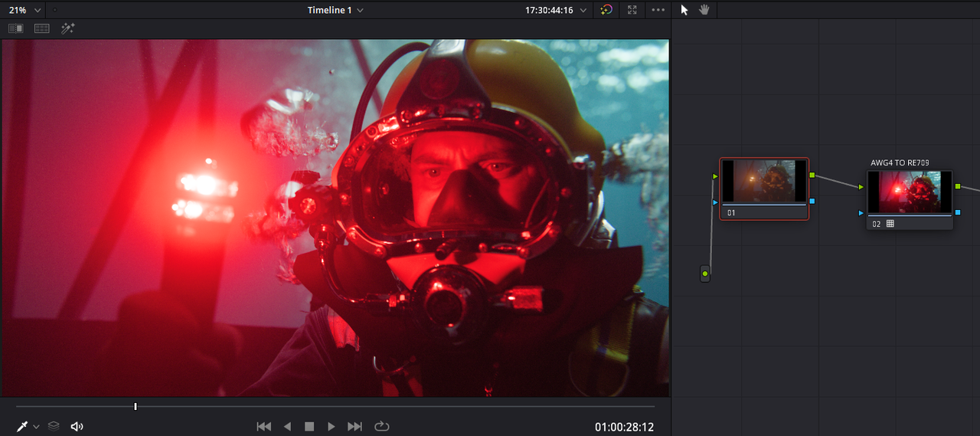
Task: Play the clip in reverse
Action: point(287,426)
